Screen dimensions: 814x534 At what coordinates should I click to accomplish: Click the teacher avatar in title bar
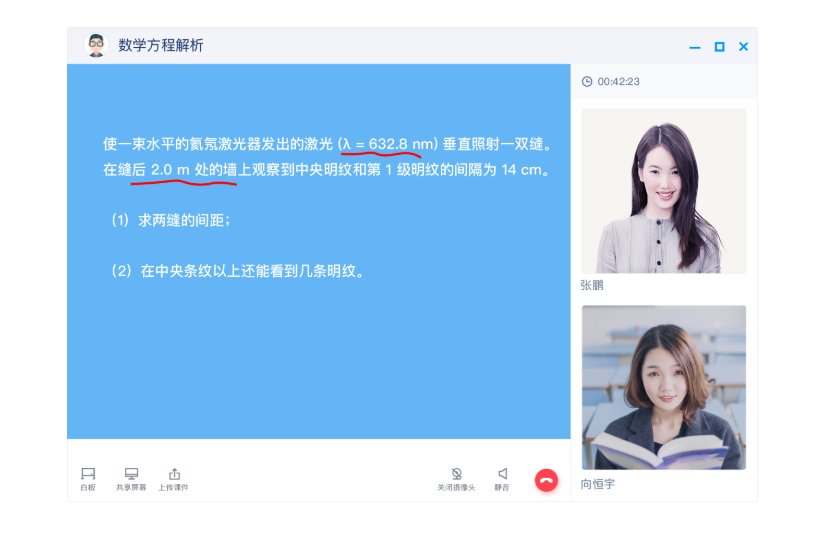click(x=96, y=46)
